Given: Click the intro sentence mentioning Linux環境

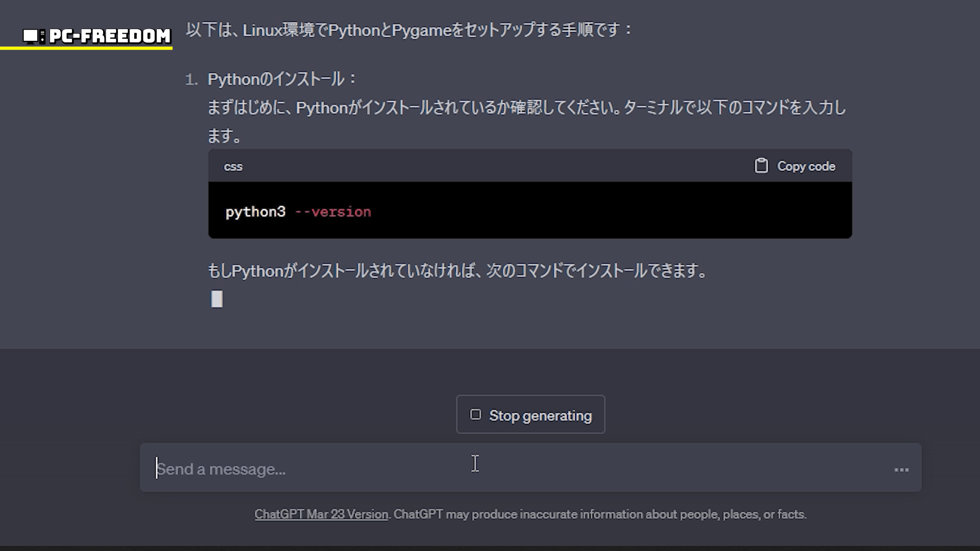Looking at the screenshot, I should tap(408, 30).
